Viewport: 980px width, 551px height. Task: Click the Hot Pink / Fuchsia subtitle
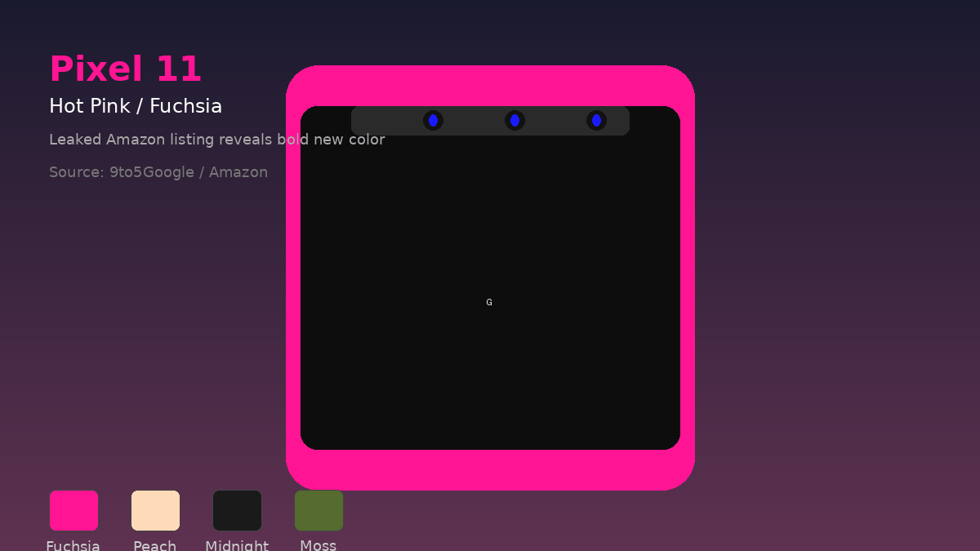(136, 106)
